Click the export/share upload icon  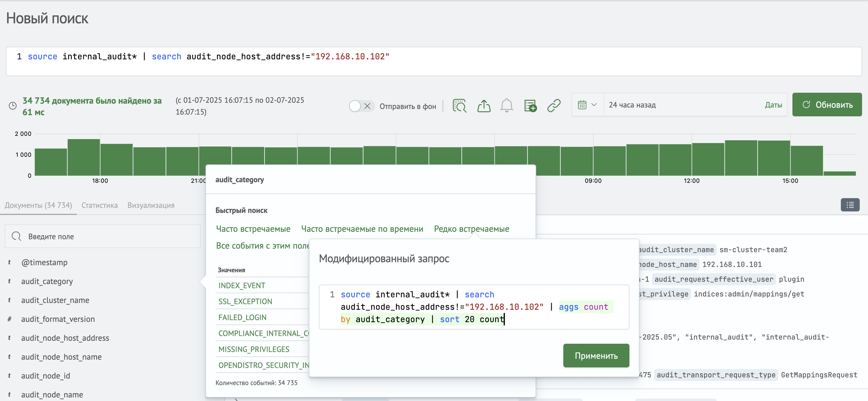(x=484, y=105)
